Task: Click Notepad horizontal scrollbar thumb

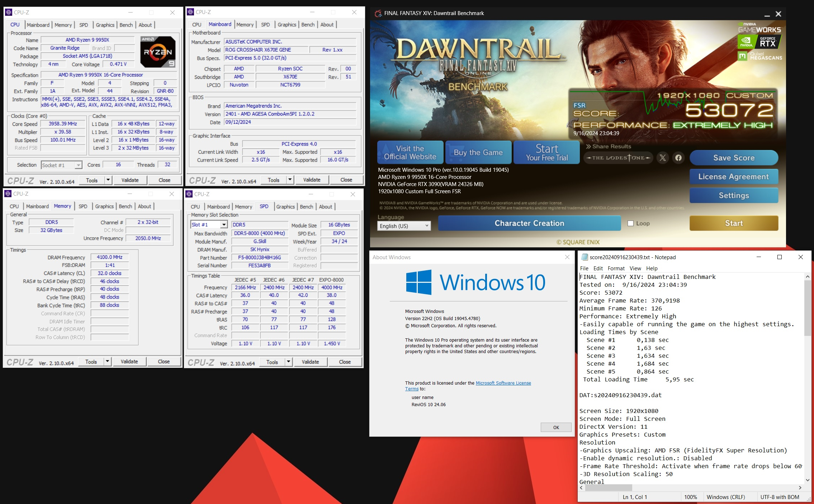Action: [x=609, y=488]
